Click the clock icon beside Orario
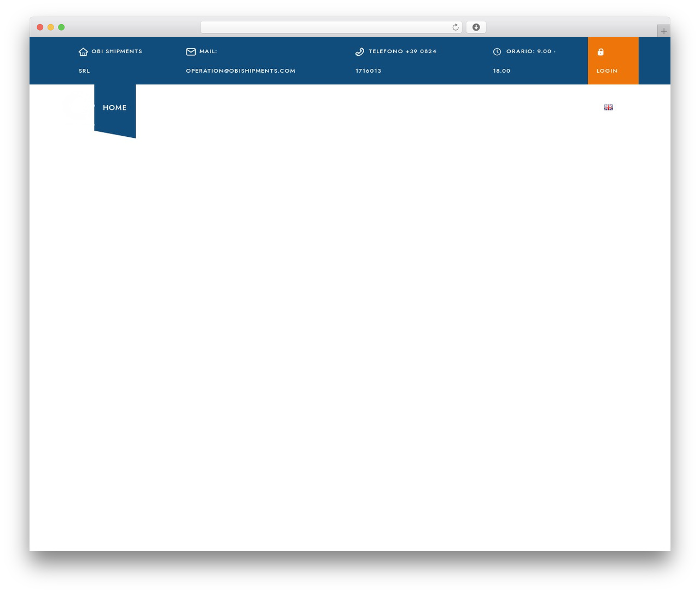Image resolution: width=700 pixels, height=593 pixels. (497, 51)
